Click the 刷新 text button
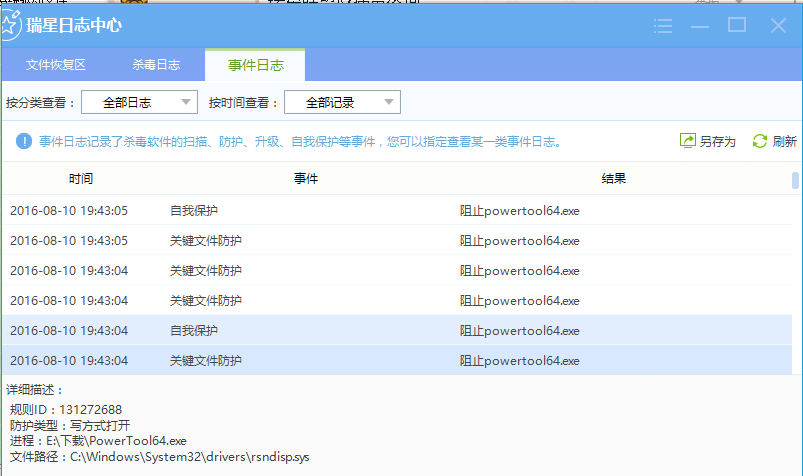This screenshot has height=476, width=803. click(x=784, y=141)
